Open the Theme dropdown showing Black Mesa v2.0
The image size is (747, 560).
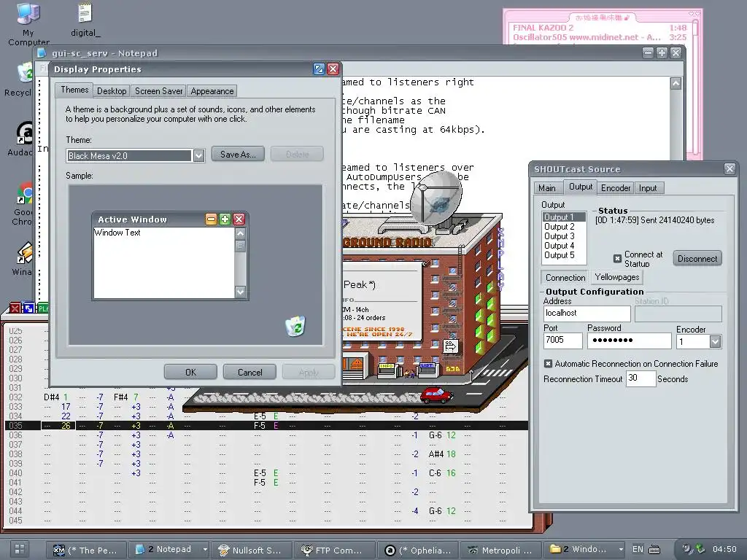pyautogui.click(x=198, y=155)
